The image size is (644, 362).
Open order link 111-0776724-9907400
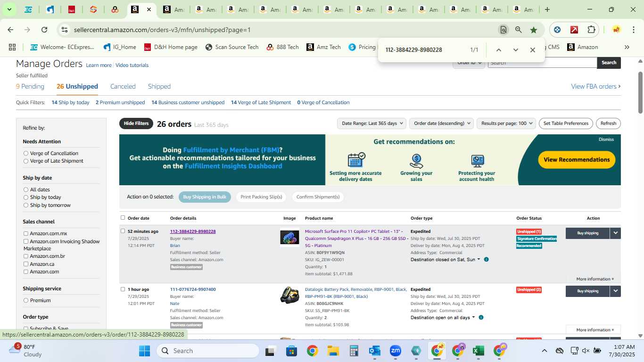(193, 289)
